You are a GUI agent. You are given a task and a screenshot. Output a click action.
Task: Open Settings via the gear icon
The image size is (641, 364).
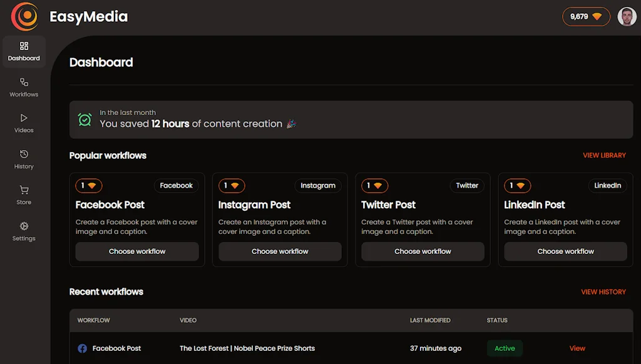(x=23, y=230)
